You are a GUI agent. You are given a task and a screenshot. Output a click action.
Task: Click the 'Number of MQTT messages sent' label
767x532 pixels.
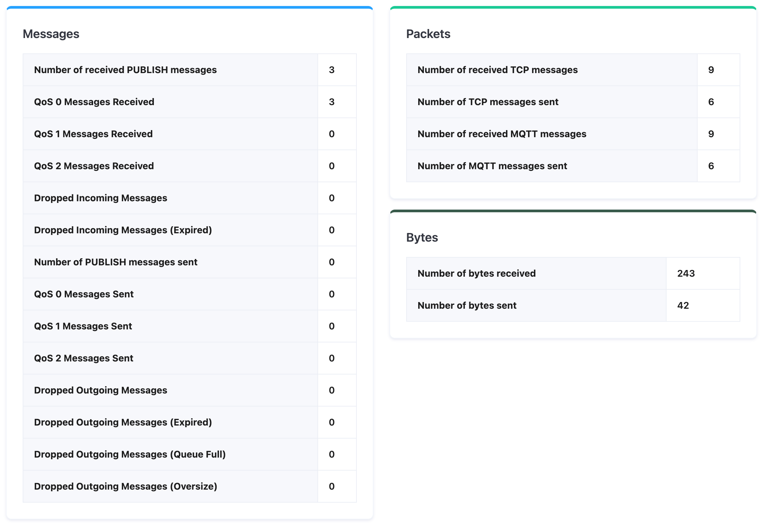[x=492, y=166]
